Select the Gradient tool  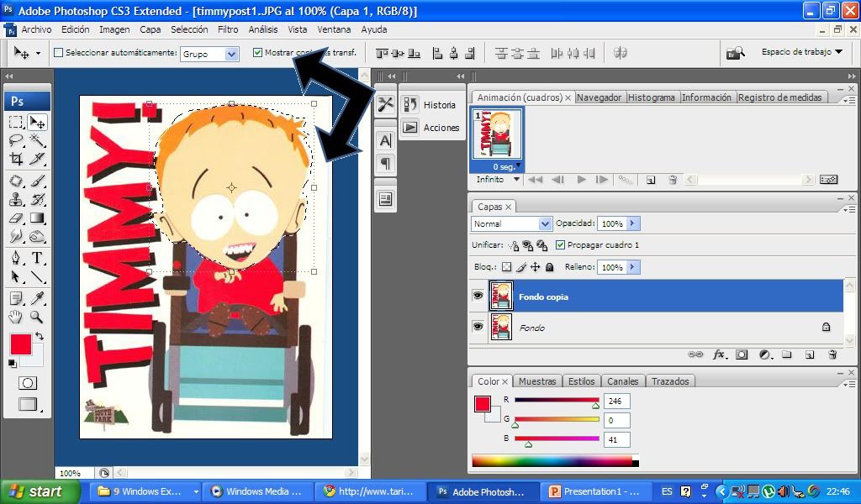tap(37, 218)
